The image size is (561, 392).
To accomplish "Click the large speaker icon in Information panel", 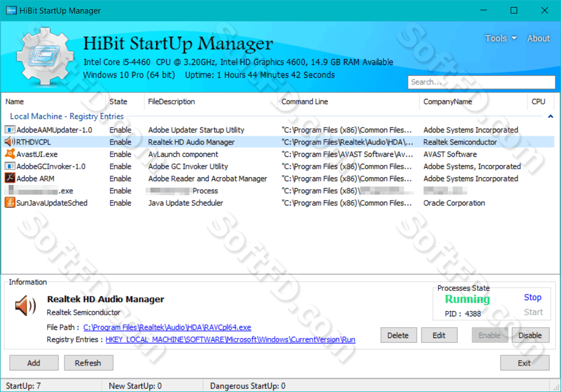I will click(x=25, y=306).
